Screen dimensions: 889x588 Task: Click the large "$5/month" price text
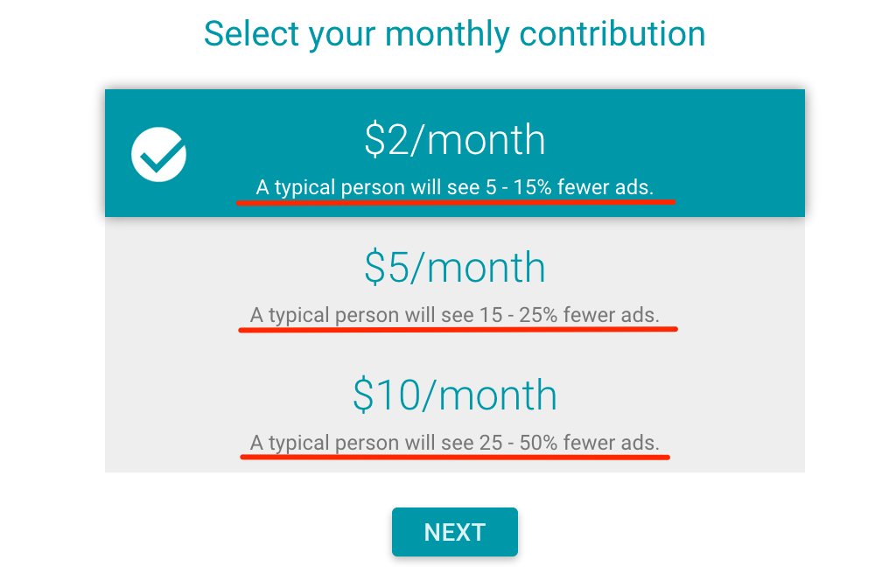(x=454, y=268)
